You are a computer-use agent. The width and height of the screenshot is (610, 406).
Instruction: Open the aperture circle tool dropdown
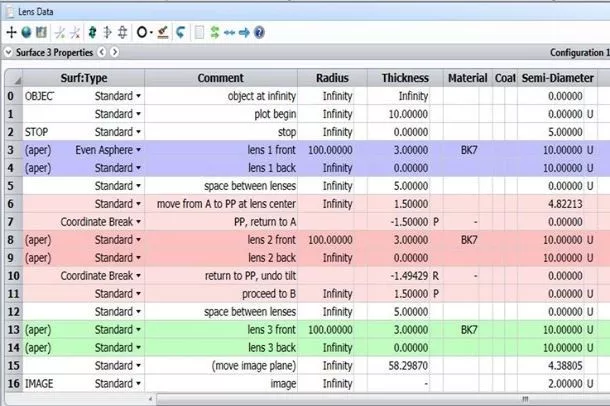point(151,32)
